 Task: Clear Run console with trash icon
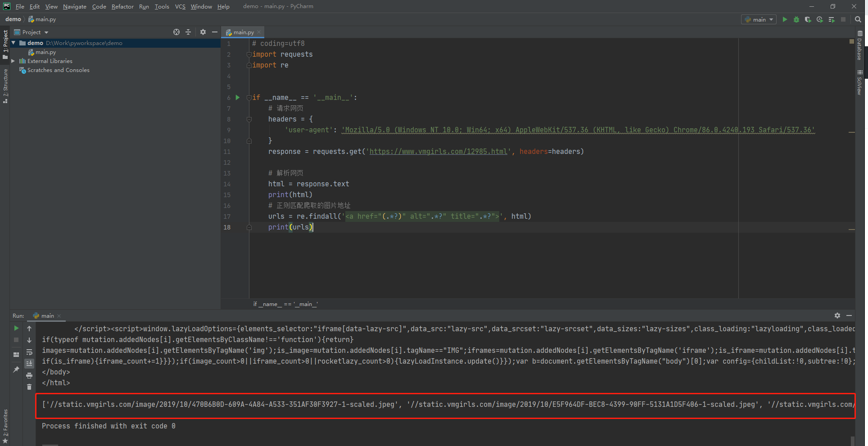(x=29, y=387)
